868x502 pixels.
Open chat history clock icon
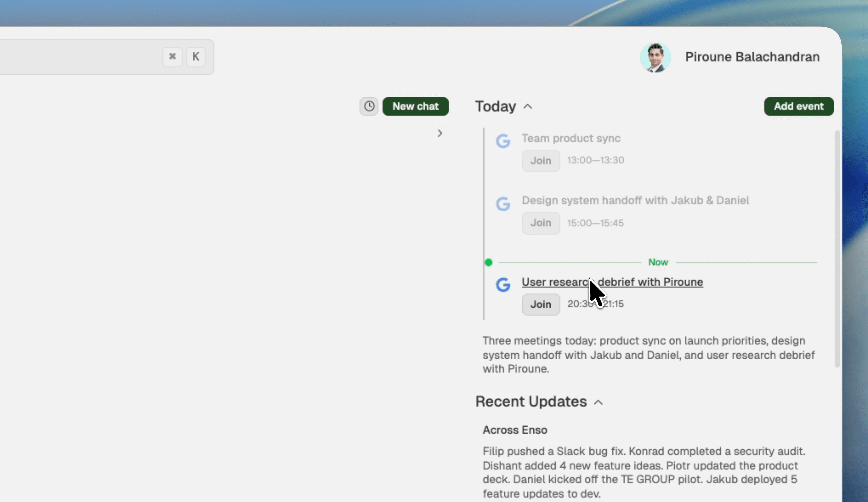[x=369, y=106]
